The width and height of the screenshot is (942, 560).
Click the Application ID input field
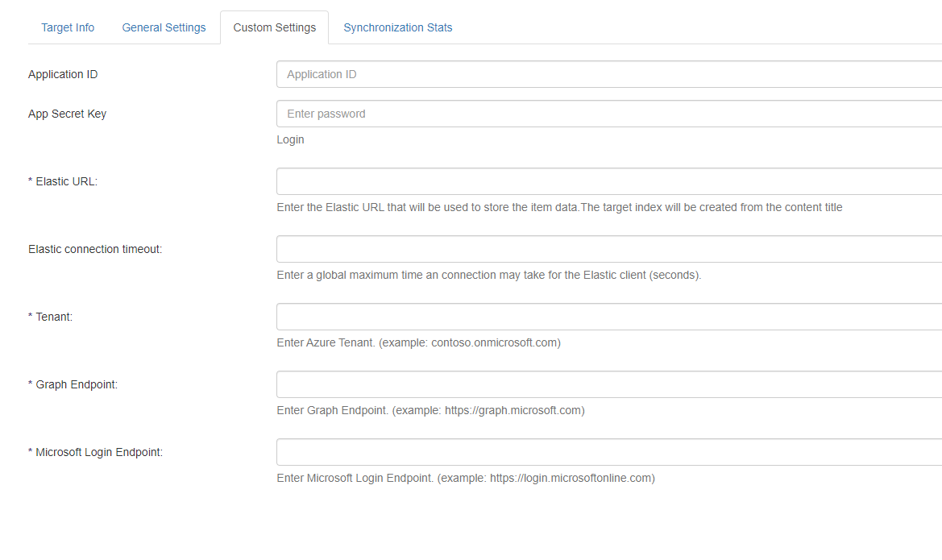[x=608, y=74]
